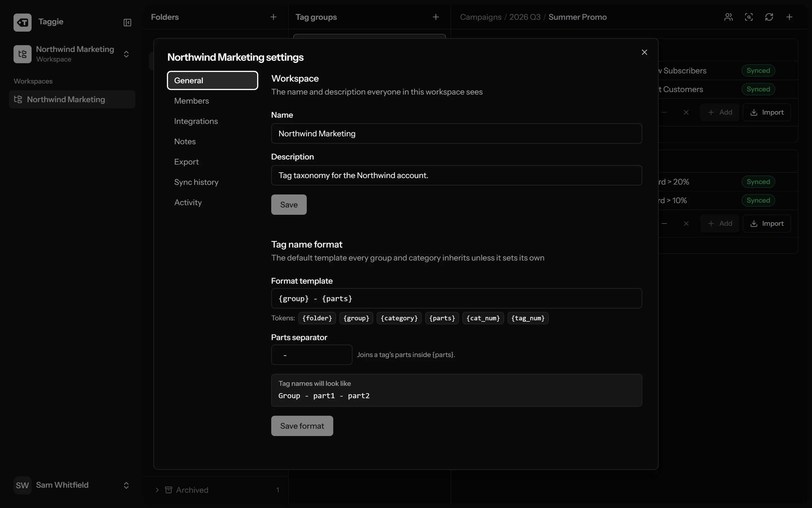Insert the {cat_num} token

pyautogui.click(x=483, y=318)
